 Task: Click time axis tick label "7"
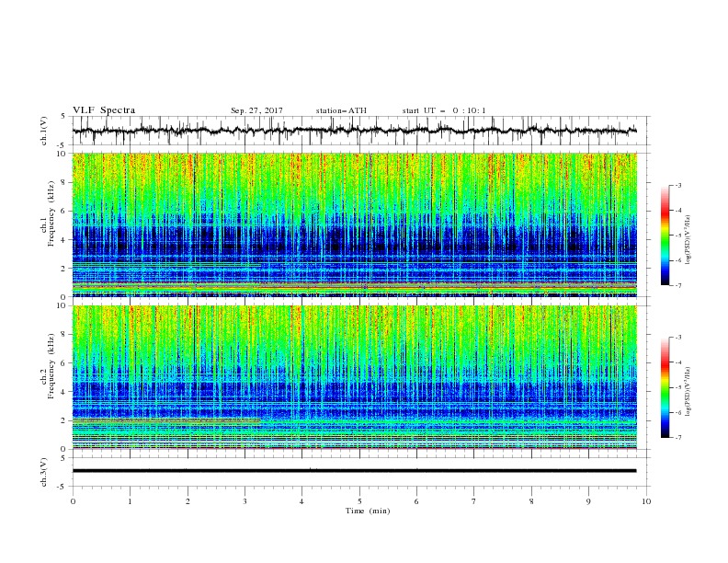coord(474,501)
